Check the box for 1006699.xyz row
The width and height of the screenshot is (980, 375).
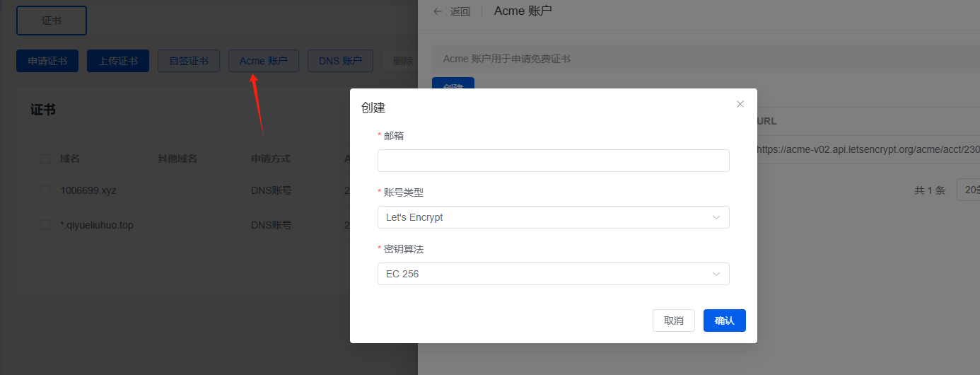45,190
